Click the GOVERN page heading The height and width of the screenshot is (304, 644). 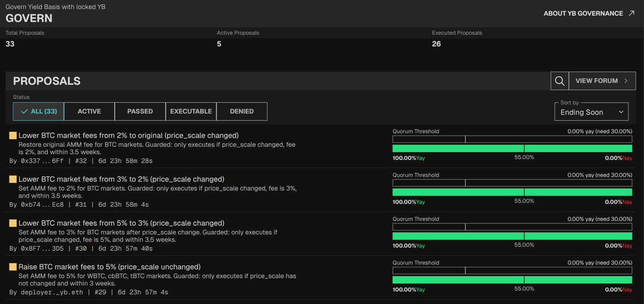tap(29, 18)
